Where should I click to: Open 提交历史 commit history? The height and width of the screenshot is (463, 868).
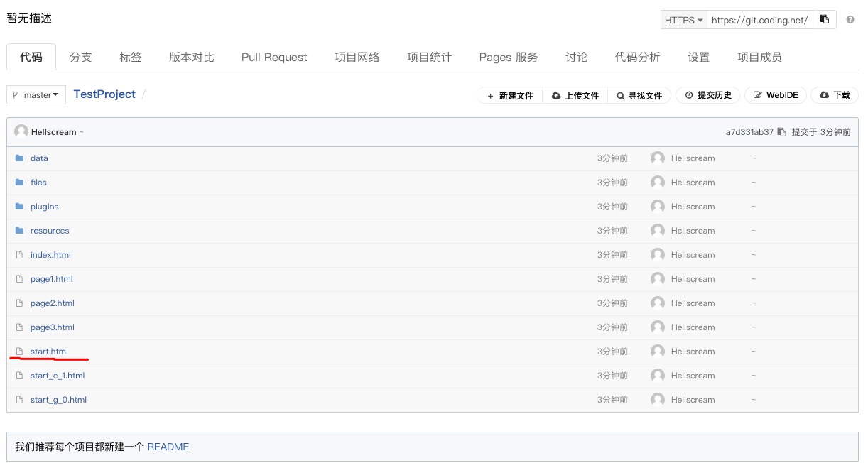(x=708, y=95)
